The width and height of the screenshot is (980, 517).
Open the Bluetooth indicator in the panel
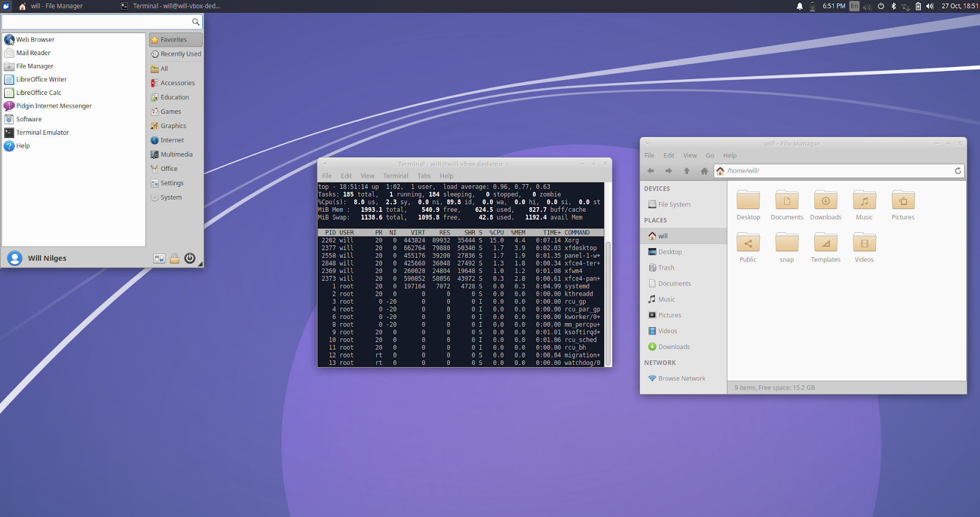(893, 6)
